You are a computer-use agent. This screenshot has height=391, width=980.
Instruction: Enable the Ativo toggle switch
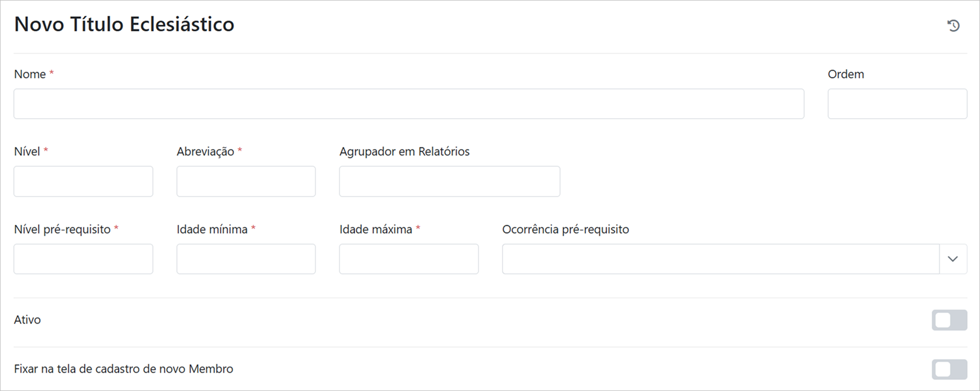tap(949, 320)
